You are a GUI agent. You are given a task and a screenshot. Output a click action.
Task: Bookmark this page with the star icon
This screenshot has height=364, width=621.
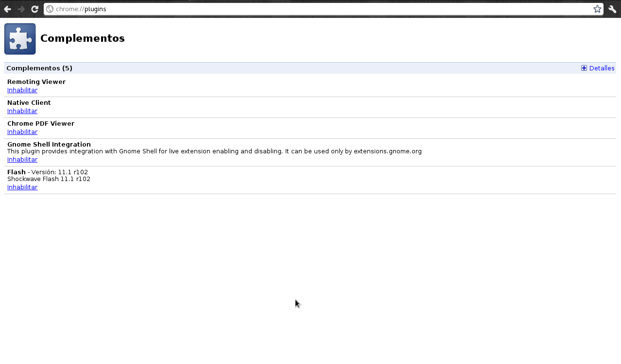[597, 9]
